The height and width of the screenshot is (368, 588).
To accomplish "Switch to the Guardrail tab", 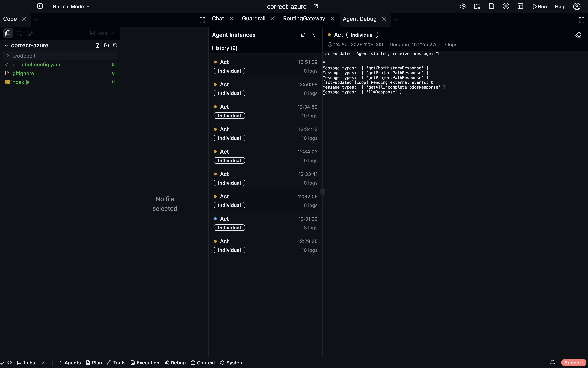I will [253, 18].
